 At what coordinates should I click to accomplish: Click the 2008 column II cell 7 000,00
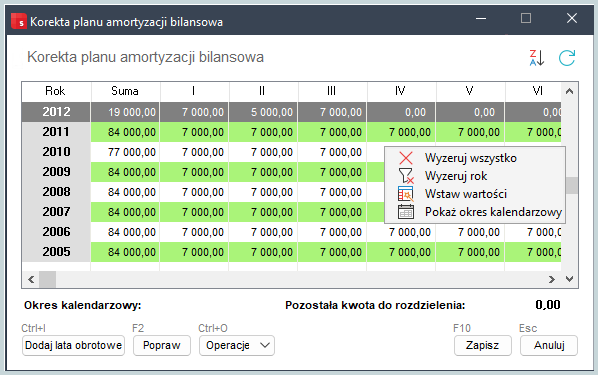[263, 192]
